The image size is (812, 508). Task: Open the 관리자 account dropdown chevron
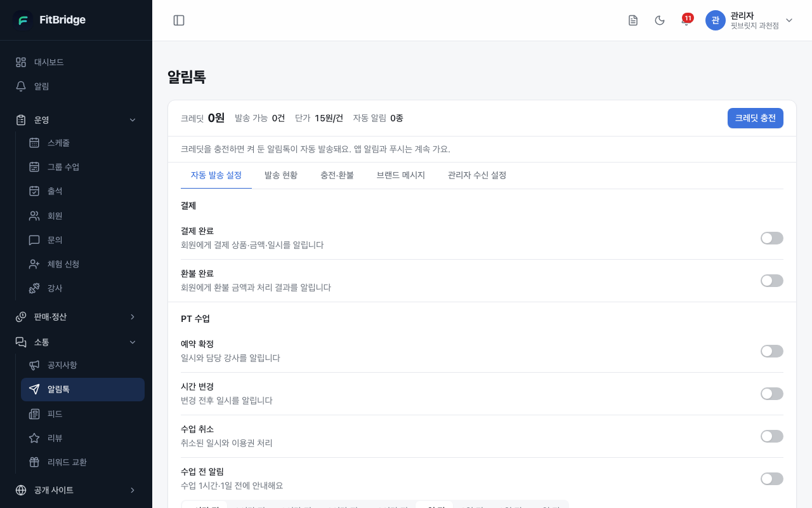pyautogui.click(x=789, y=20)
